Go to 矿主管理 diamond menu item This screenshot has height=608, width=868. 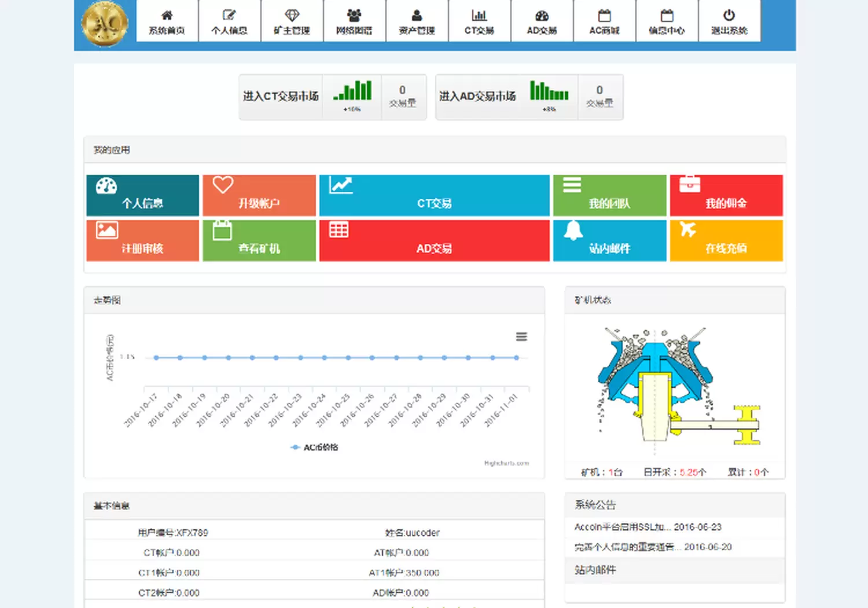click(292, 22)
